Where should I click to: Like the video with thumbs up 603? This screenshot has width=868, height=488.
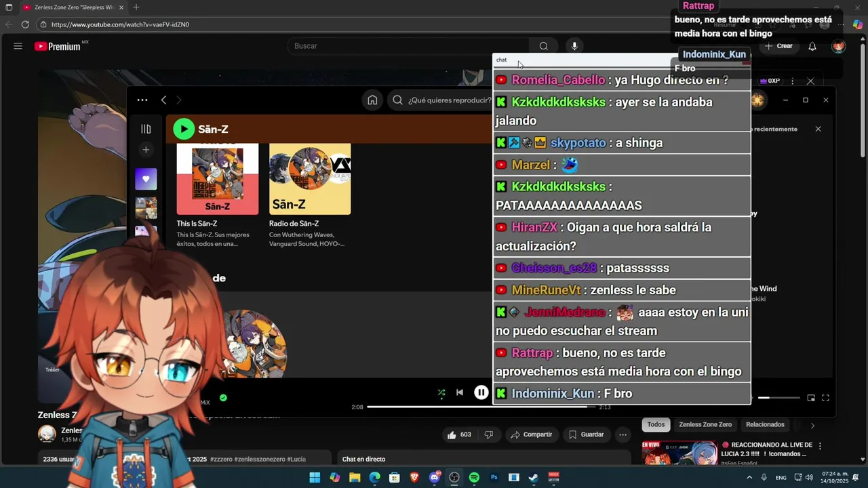(x=459, y=434)
